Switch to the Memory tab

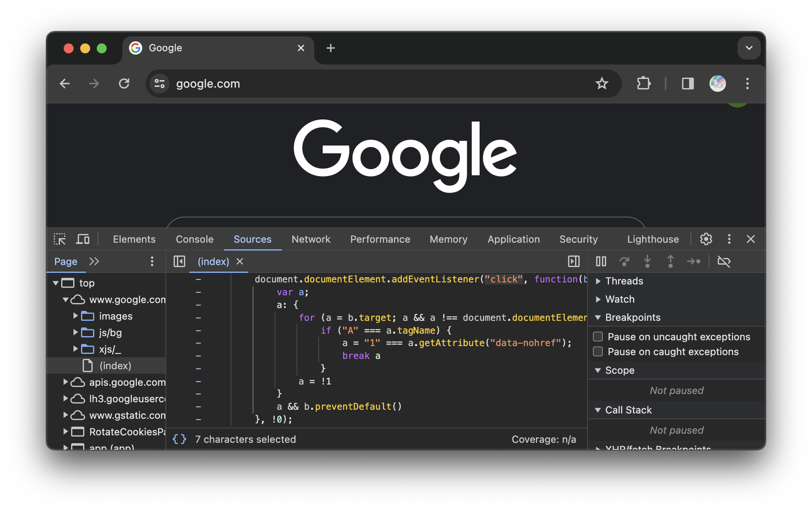(449, 239)
